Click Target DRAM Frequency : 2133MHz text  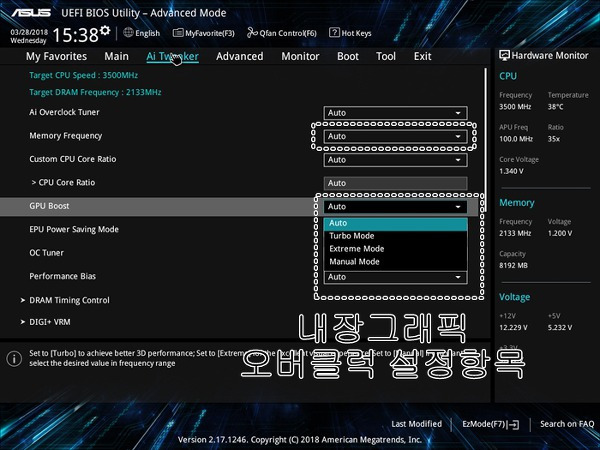(95, 92)
